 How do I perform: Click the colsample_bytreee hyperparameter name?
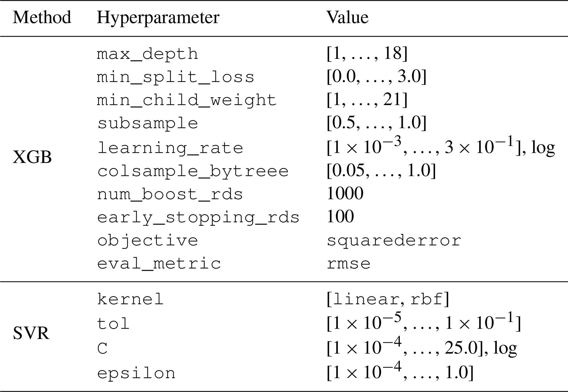[193, 171]
